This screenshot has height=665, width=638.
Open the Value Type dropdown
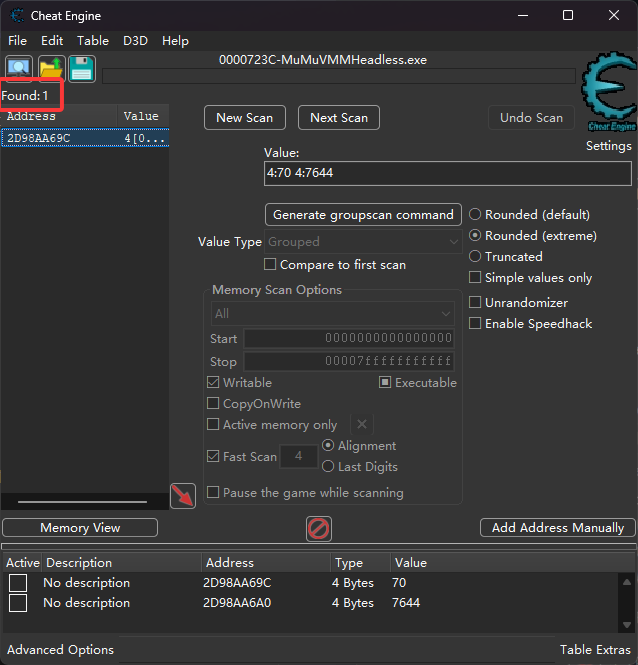(363, 242)
